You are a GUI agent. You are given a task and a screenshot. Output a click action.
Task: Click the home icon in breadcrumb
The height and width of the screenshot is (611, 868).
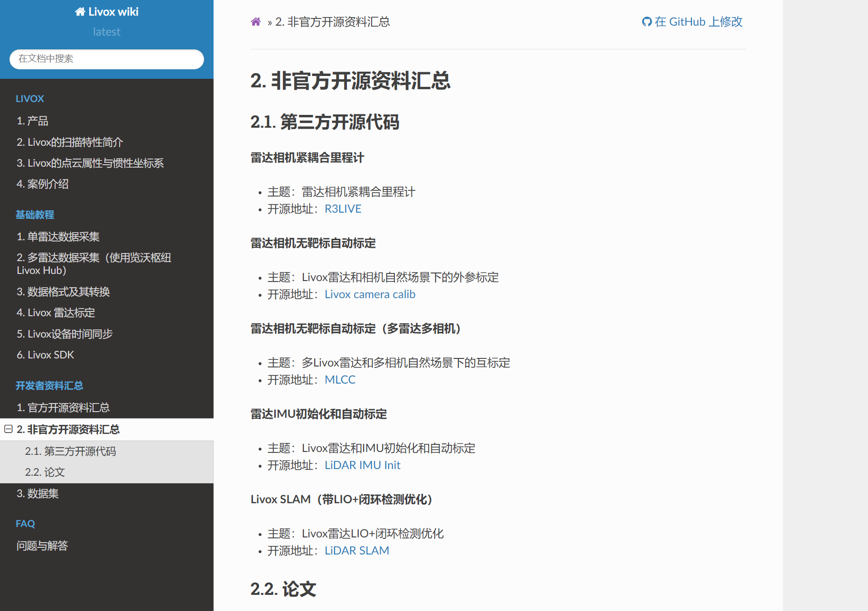click(x=256, y=22)
